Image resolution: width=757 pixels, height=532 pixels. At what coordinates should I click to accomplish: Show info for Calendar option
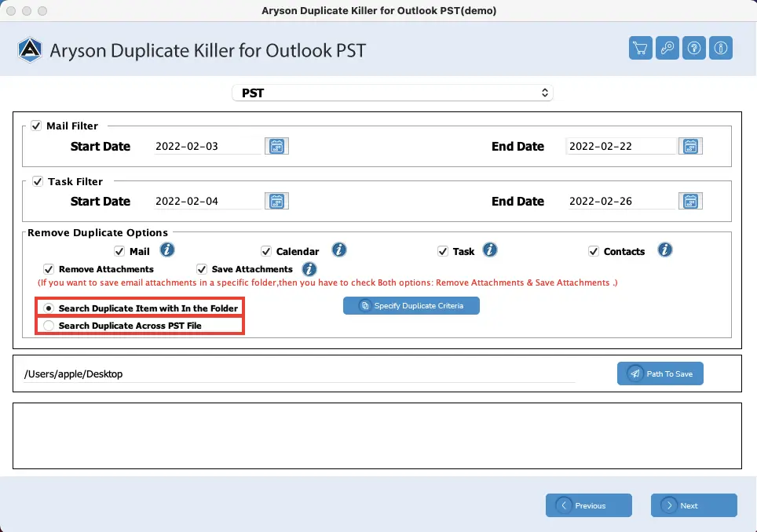pyautogui.click(x=339, y=250)
